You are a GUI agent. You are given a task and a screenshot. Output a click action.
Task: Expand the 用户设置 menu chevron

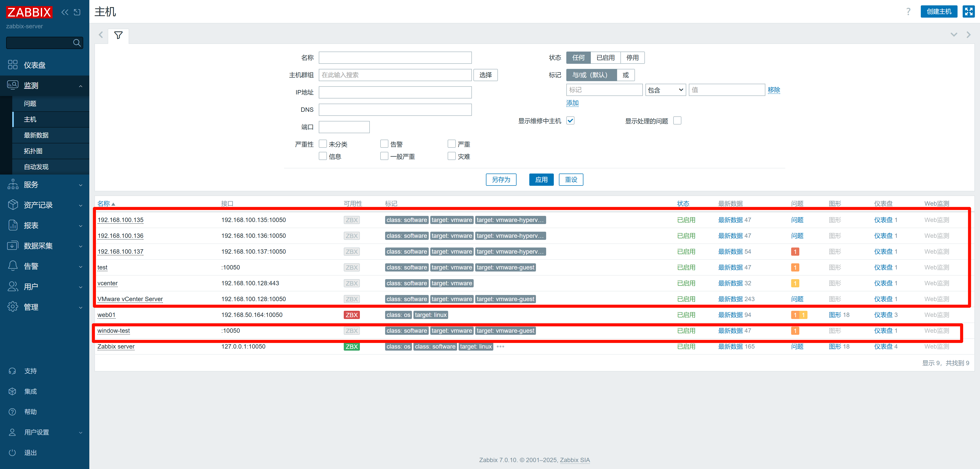[x=81, y=433]
